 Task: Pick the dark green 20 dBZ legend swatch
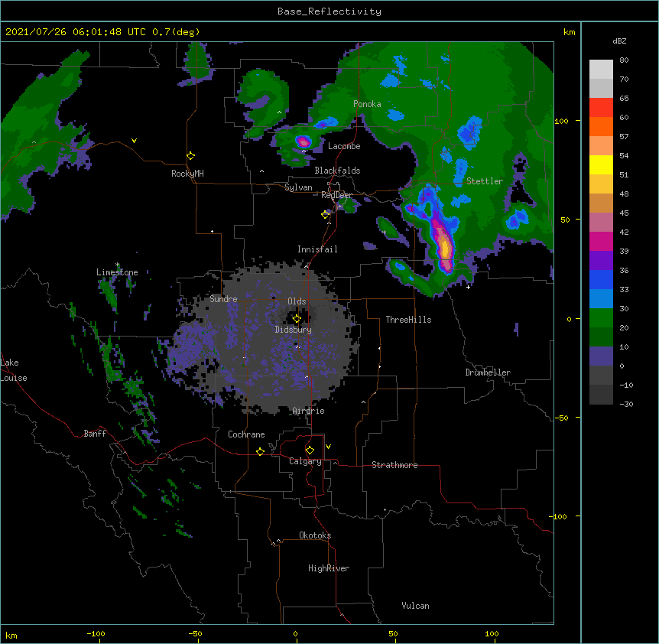tap(601, 337)
